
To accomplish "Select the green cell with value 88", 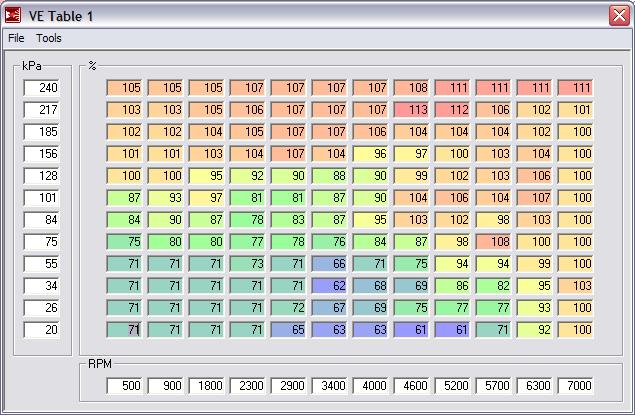I will (x=329, y=176).
